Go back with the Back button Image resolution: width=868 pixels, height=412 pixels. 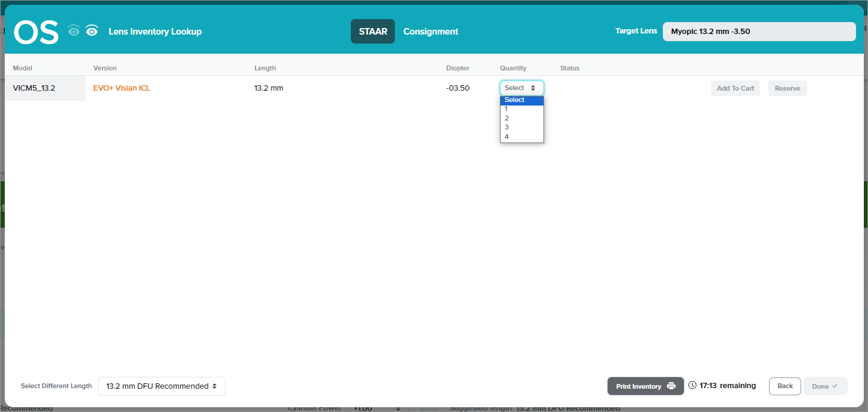click(784, 386)
